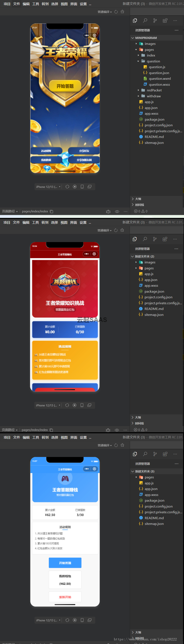The height and width of the screenshot is (644, 184).
Task: Open README.md in 新建文件夹 (2) window
Action: [154, 309]
